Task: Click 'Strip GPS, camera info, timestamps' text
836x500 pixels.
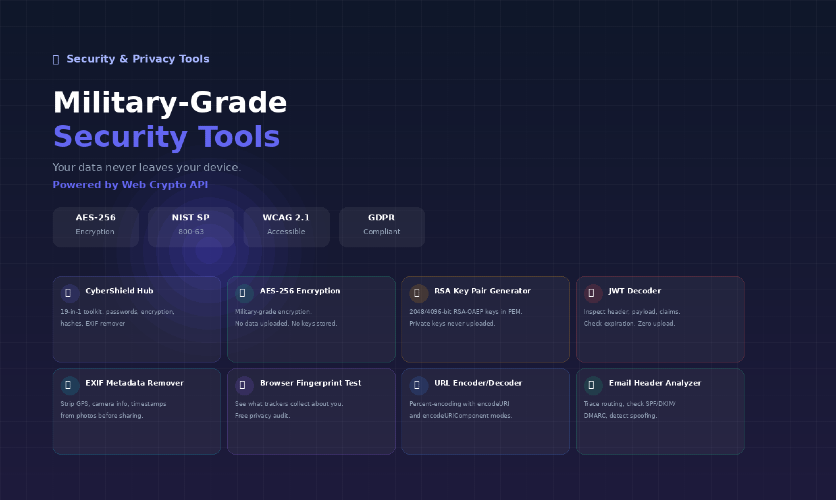Action: pos(114,404)
